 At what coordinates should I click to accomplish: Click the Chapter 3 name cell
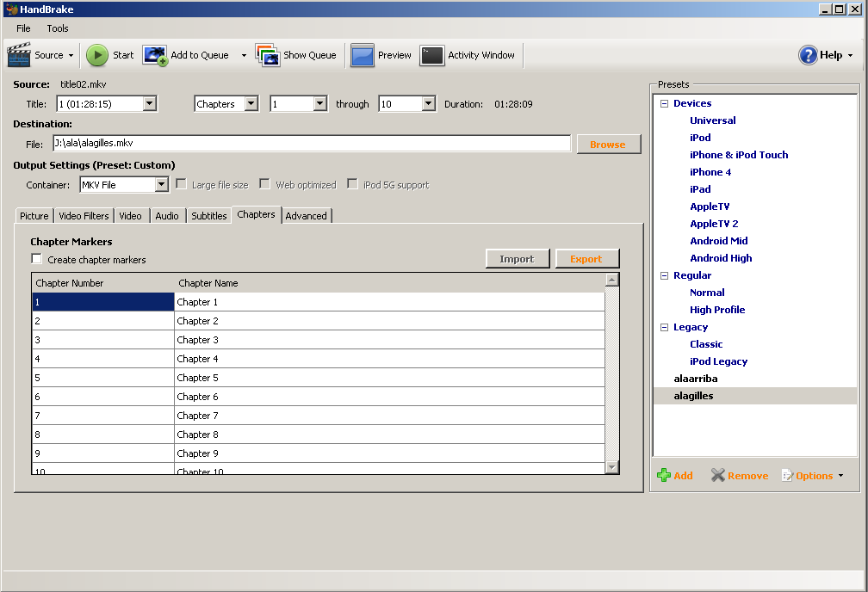click(x=389, y=340)
